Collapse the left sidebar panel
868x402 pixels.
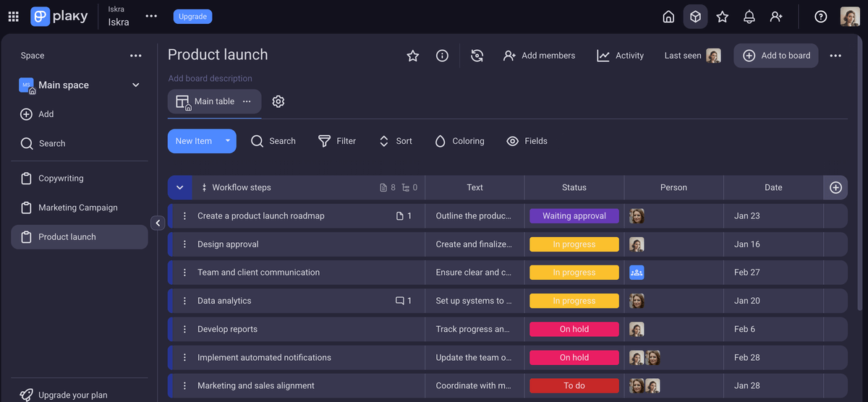[158, 223]
